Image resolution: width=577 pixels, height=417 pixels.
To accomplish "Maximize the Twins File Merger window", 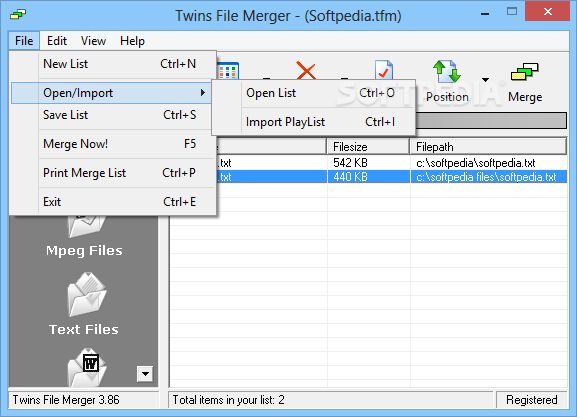I will (512, 12).
